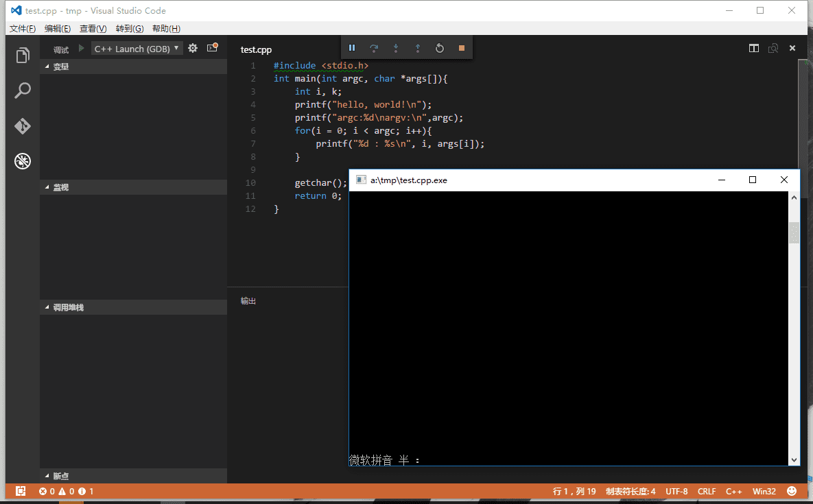Collapse the 调用堆栈 (Call Stack) section
This screenshot has width=813, height=504.
[67, 308]
